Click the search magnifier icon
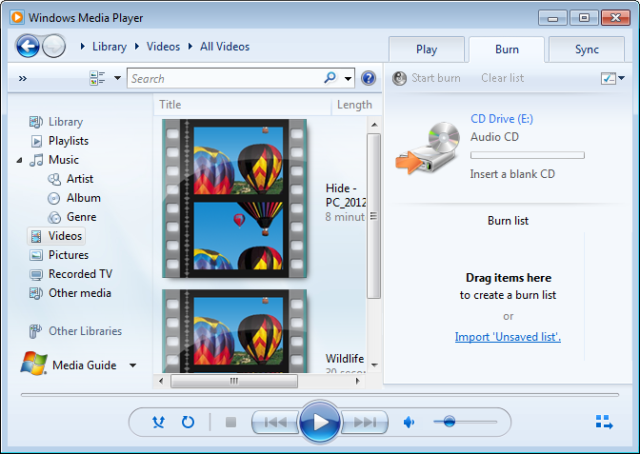This screenshot has height=454, width=640. (x=330, y=77)
